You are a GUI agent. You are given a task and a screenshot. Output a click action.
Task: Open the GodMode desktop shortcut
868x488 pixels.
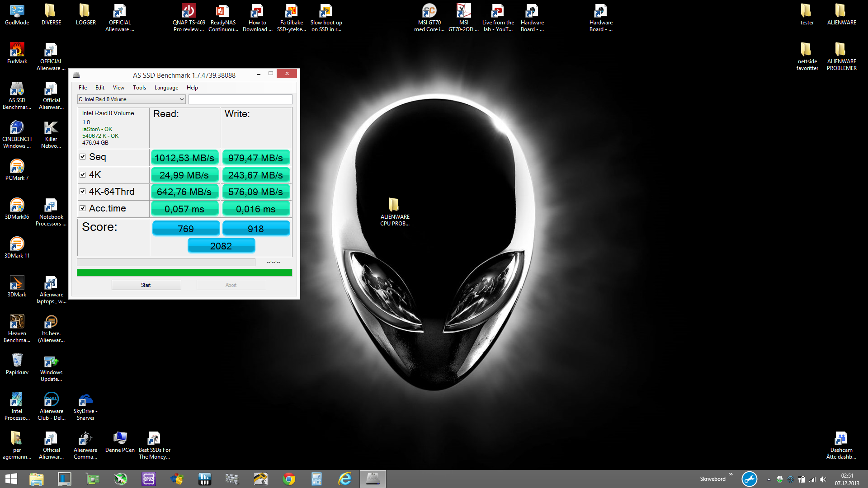tap(17, 14)
